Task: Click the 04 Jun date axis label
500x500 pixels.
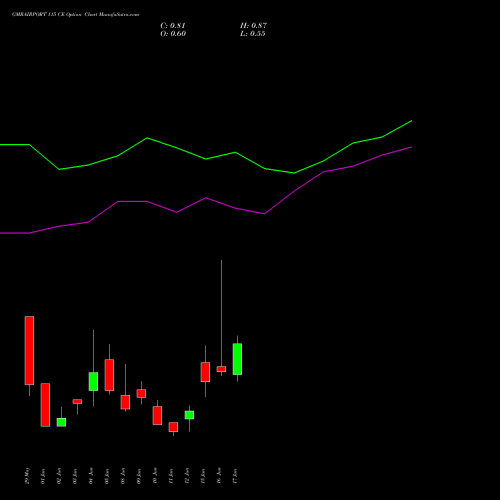Action: (91, 476)
